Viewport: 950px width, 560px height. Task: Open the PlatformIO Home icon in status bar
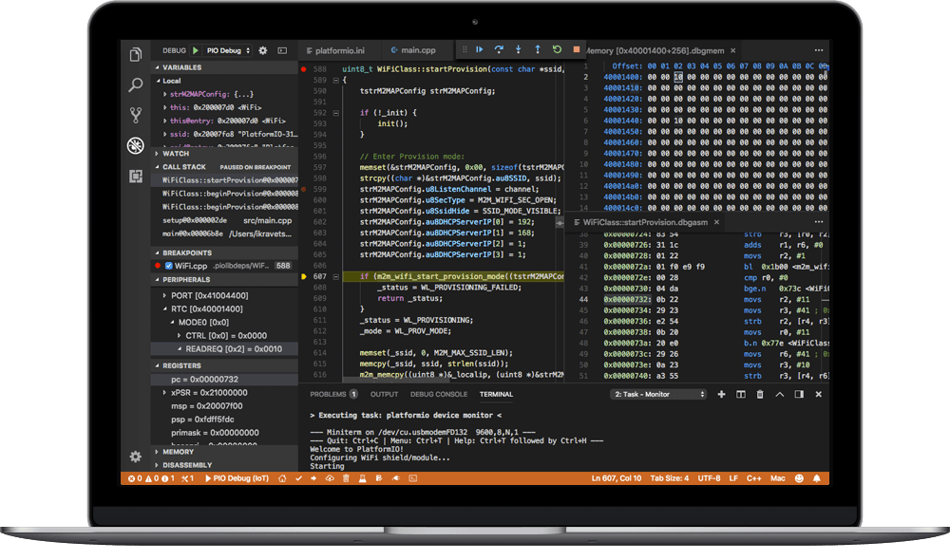(282, 478)
